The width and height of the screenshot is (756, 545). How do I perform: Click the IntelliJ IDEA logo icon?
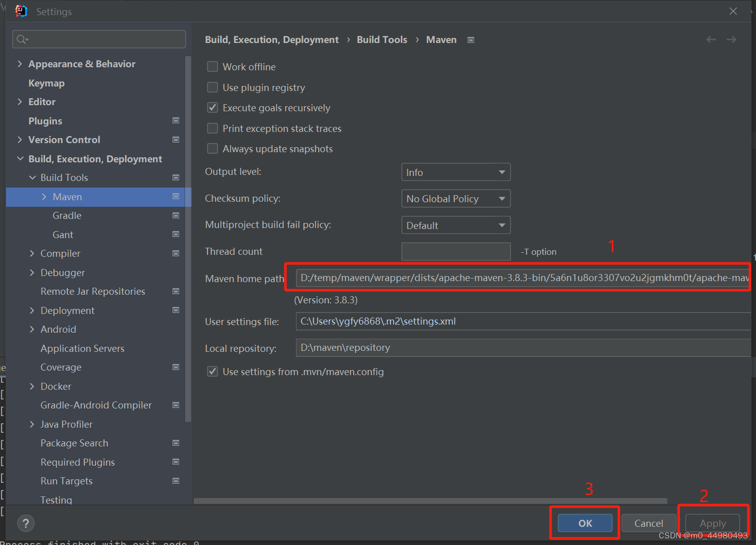21,11
